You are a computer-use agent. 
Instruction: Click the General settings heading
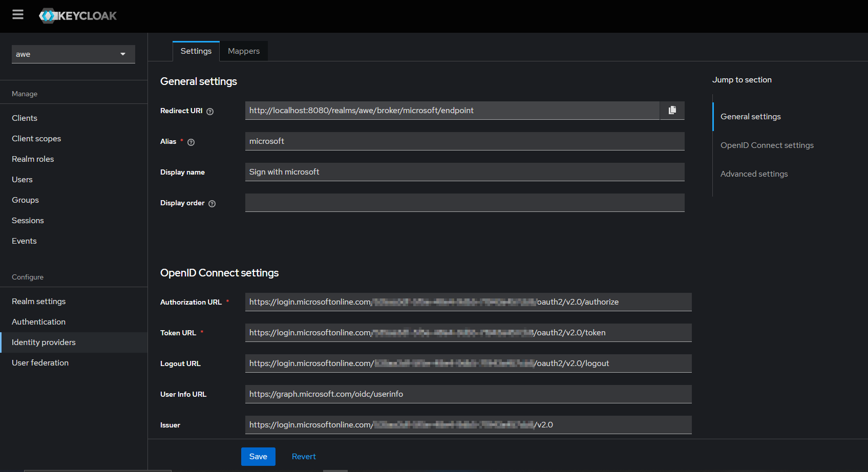(199, 81)
